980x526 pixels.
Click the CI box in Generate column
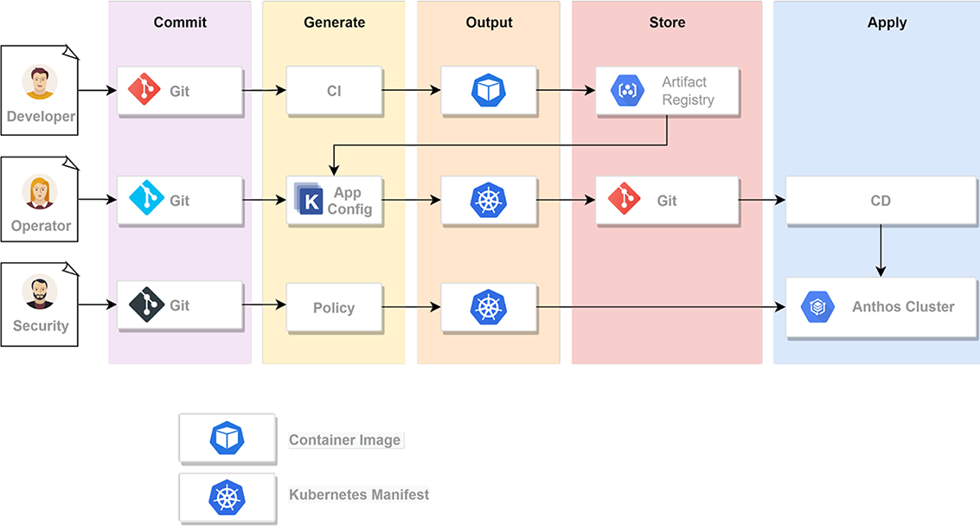click(335, 91)
